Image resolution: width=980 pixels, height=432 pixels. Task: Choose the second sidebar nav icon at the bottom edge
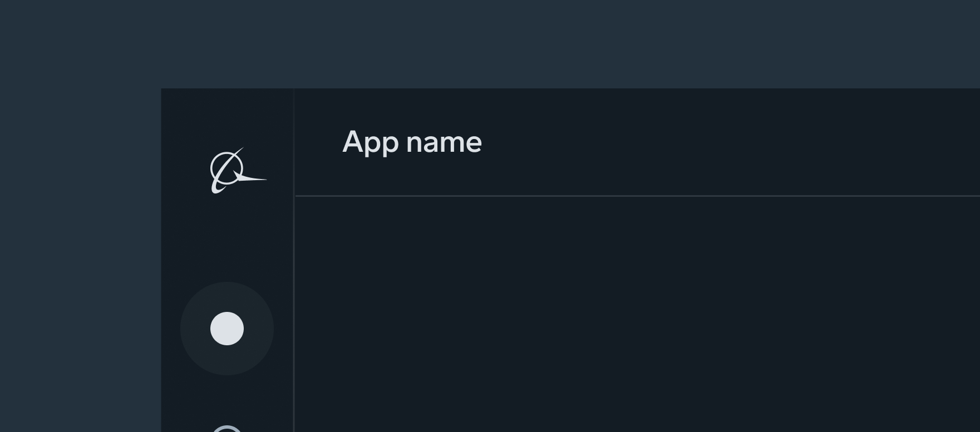pyautogui.click(x=227, y=429)
